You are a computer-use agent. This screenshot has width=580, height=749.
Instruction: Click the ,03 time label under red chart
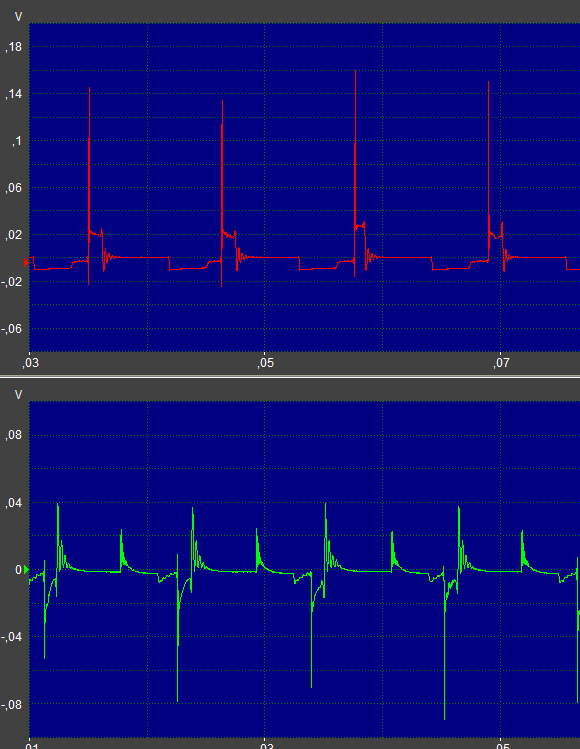tap(30, 363)
